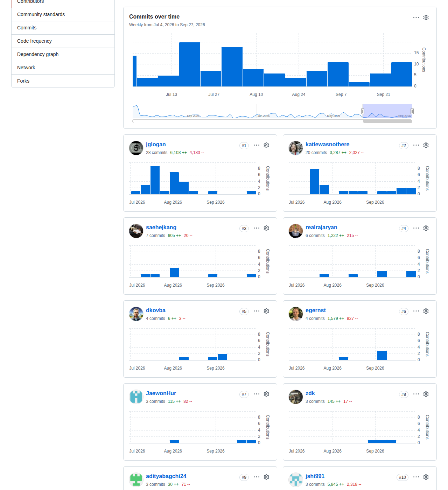
Task: Open three-dot menu on zdk card
Action: 416,394
